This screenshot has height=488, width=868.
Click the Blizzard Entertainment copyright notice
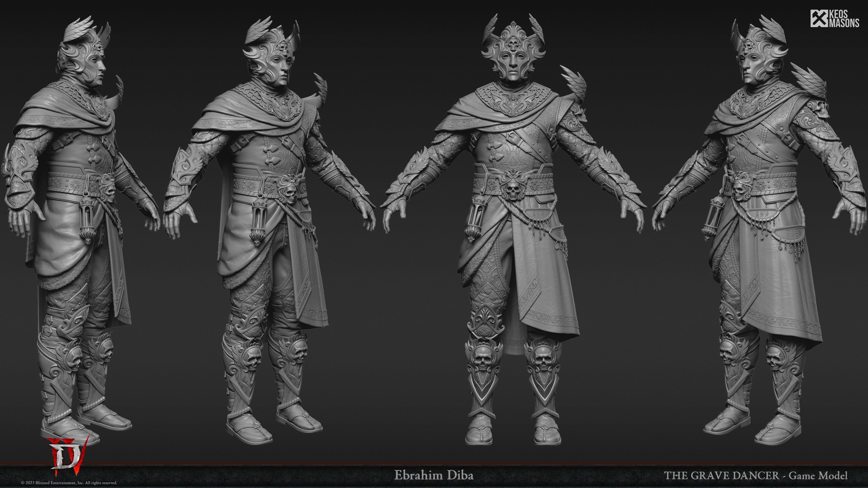coord(69,483)
